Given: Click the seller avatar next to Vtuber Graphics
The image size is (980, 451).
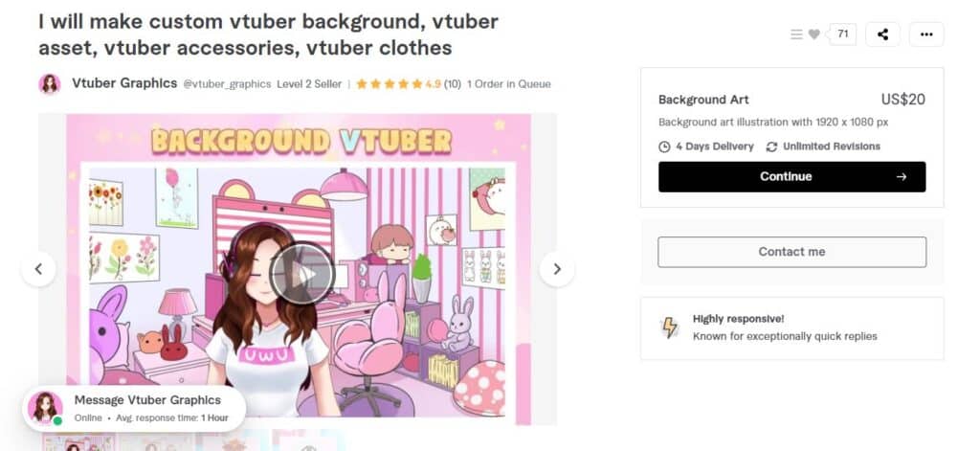Looking at the screenshot, I should point(50,84).
